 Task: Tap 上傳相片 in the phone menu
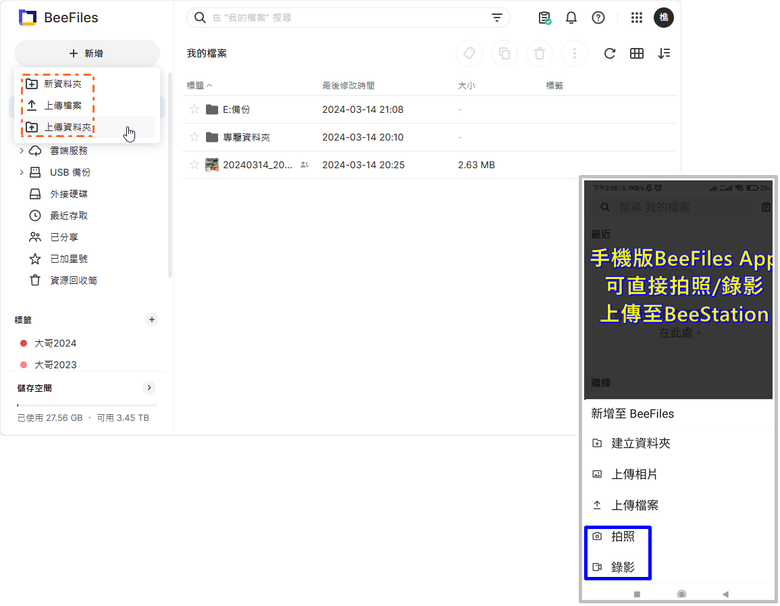coord(634,474)
